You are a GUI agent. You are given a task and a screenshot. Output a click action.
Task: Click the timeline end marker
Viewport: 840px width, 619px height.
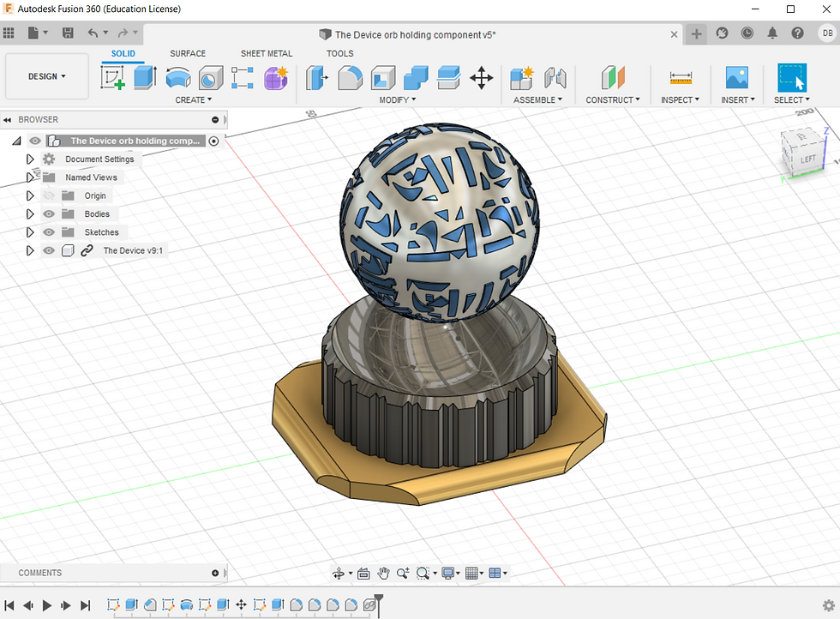tap(378, 600)
